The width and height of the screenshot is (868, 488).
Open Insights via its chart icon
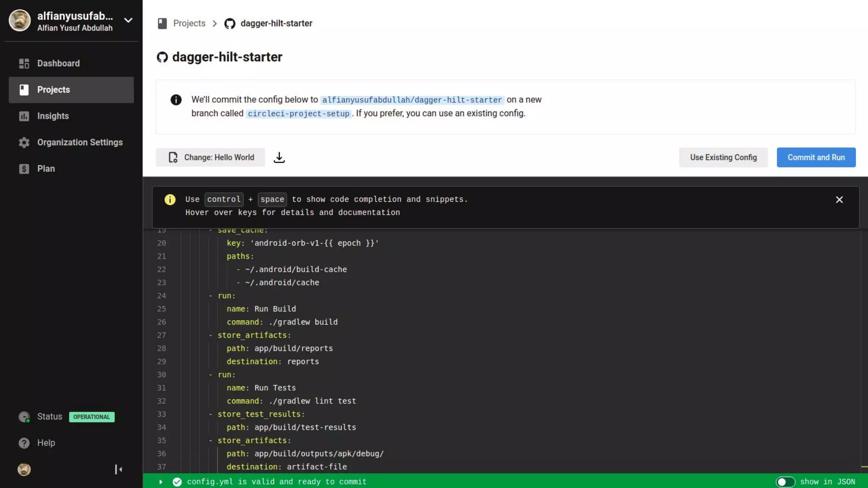[24, 116]
